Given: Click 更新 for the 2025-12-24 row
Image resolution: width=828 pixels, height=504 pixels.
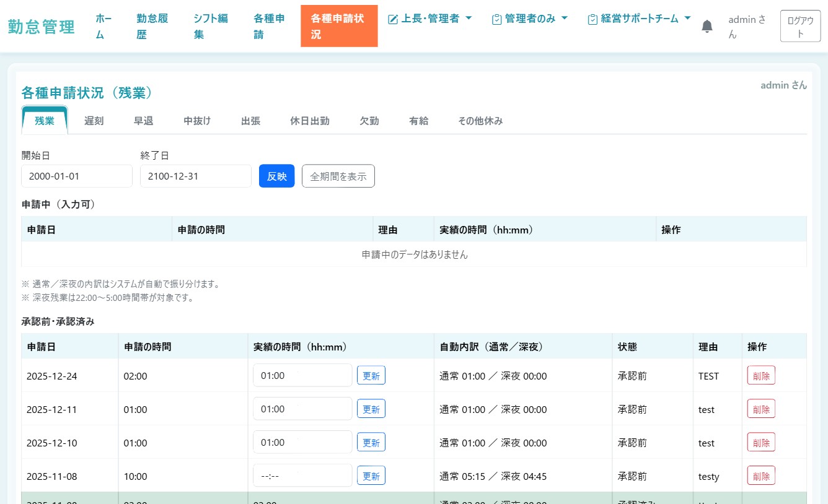Looking at the screenshot, I should 371,375.
